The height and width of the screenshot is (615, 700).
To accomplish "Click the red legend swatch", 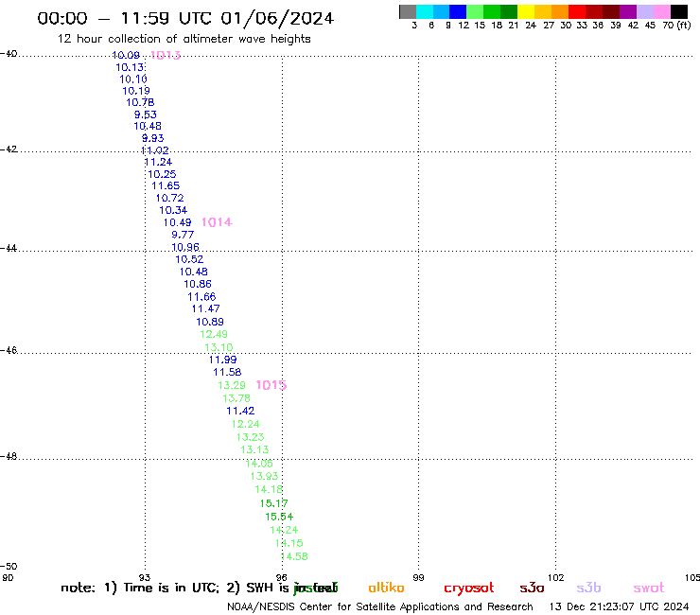I will click(x=577, y=11).
